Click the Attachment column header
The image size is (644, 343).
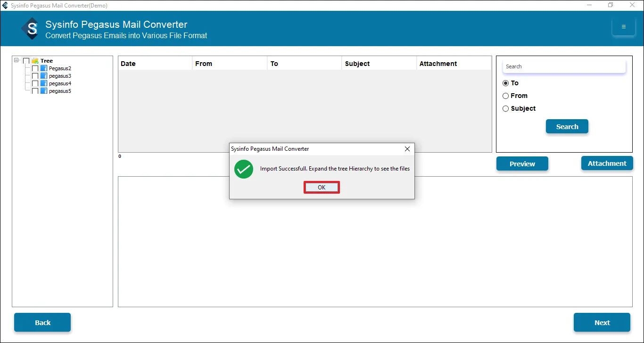pos(454,64)
